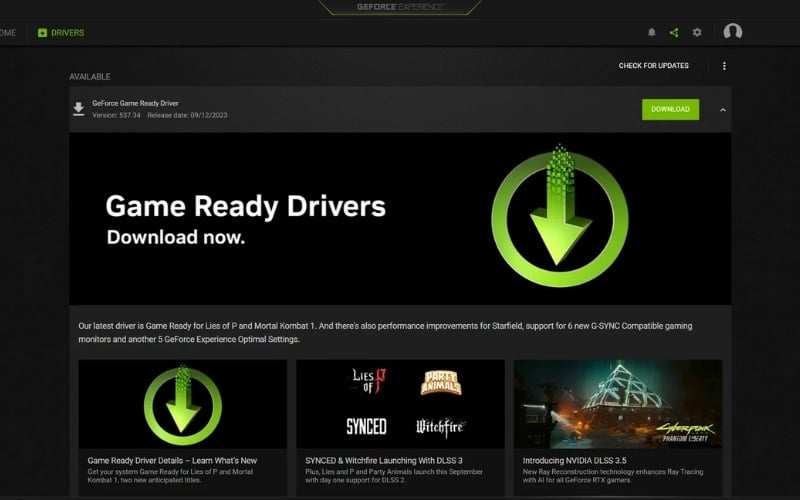
Task: Click the GeForce Experience title logo
Action: pos(400,7)
